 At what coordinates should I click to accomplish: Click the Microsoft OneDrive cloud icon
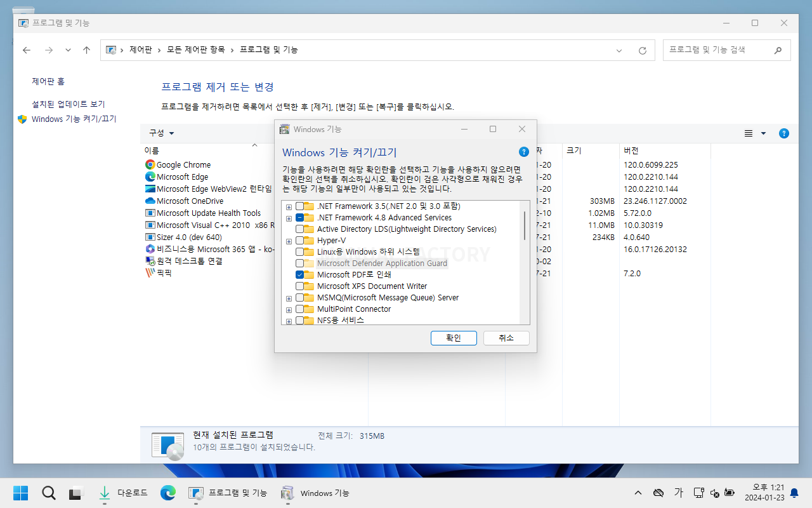pyautogui.click(x=150, y=201)
